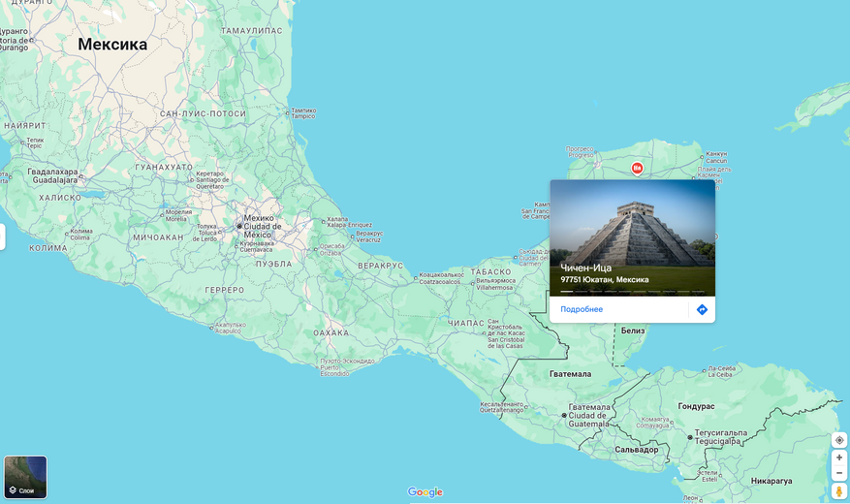Click the ОАХАКА state label
Viewport: 850px width, 504px height.
[331, 332]
